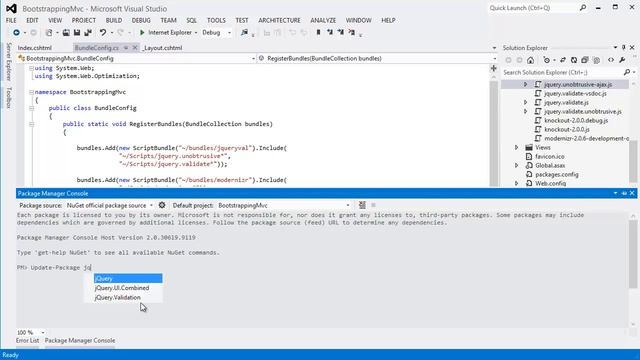
Task: Refresh Solution Explorer with the refresh icon
Action: point(574,60)
